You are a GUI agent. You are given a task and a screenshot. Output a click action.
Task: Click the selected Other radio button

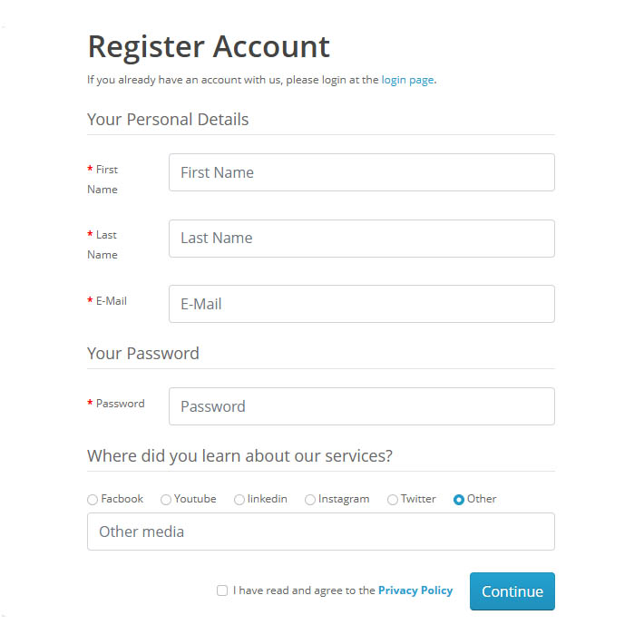pyautogui.click(x=459, y=500)
